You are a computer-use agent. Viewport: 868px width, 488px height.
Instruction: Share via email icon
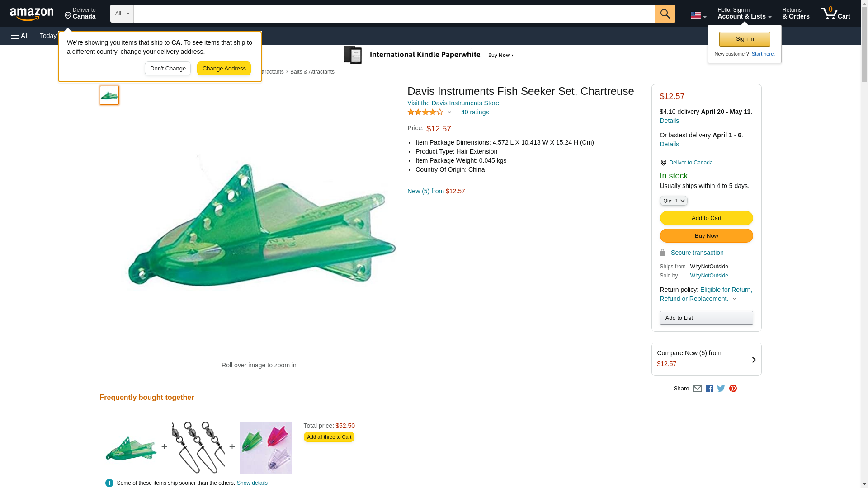[697, 389]
